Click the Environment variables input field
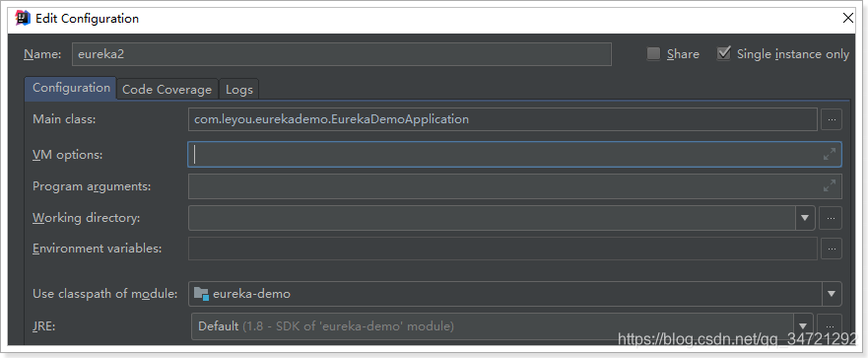Image resolution: width=868 pixels, height=358 pixels. (502, 249)
